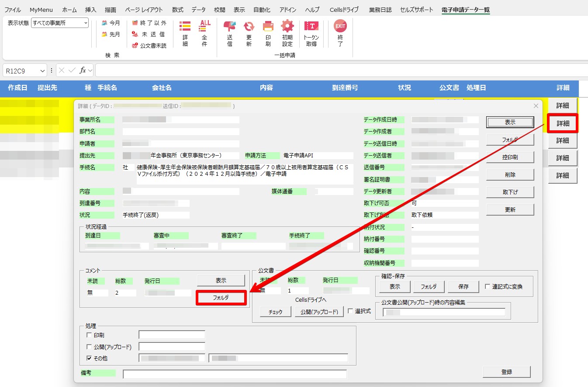Click the 備考 text input field
The width and height of the screenshot is (588, 387).
tap(235, 374)
